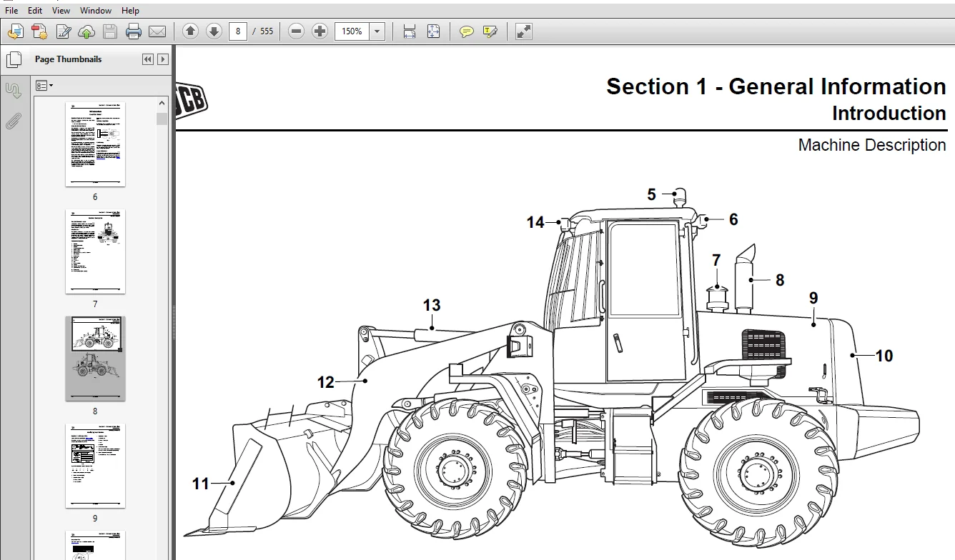Viewport: 955px width, 560px height.
Task: Click the page number field showing 8
Action: click(x=238, y=31)
